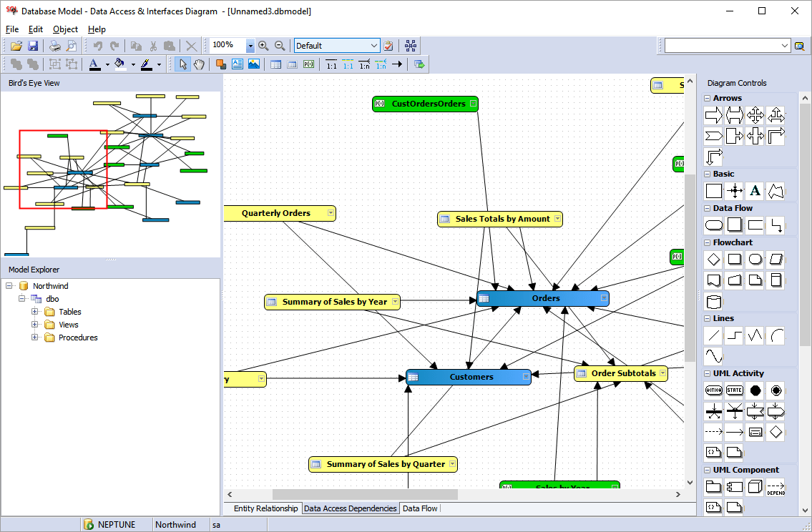Click the print icon in toolbar
Screen dimensions: 812x532
click(55, 46)
